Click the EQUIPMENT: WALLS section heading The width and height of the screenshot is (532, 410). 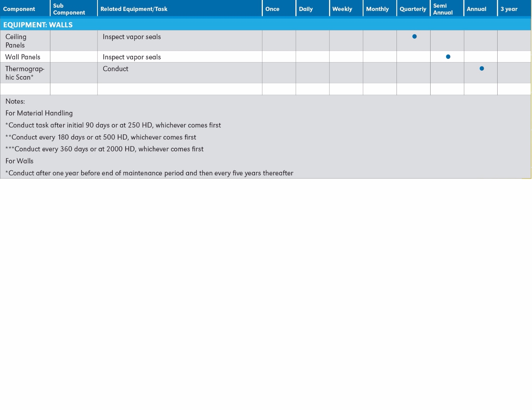coord(38,25)
